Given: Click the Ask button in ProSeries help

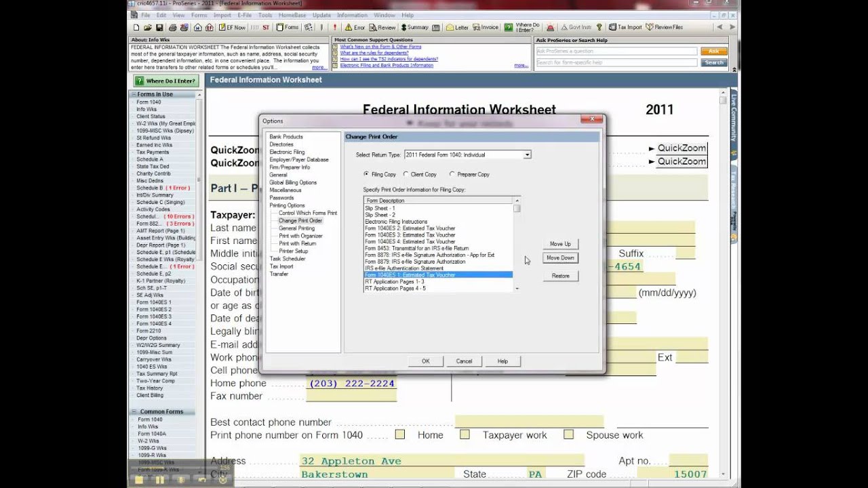Looking at the screenshot, I should tap(713, 52).
